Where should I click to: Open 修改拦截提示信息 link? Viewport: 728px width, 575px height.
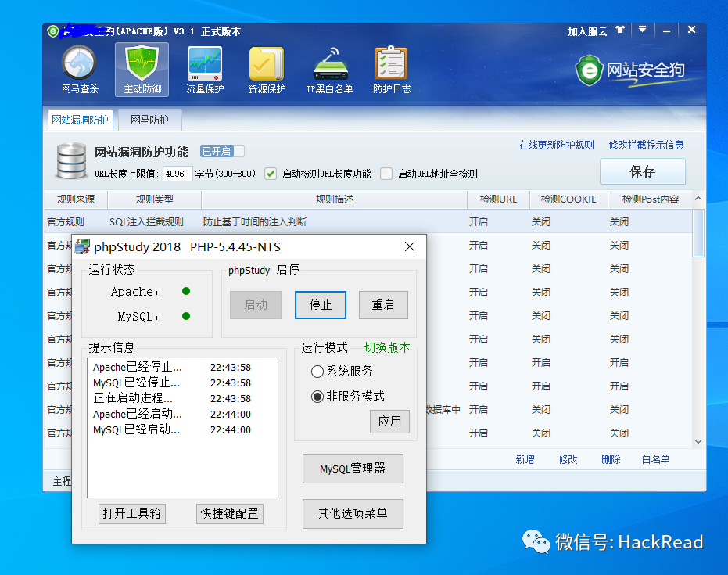tap(646, 145)
